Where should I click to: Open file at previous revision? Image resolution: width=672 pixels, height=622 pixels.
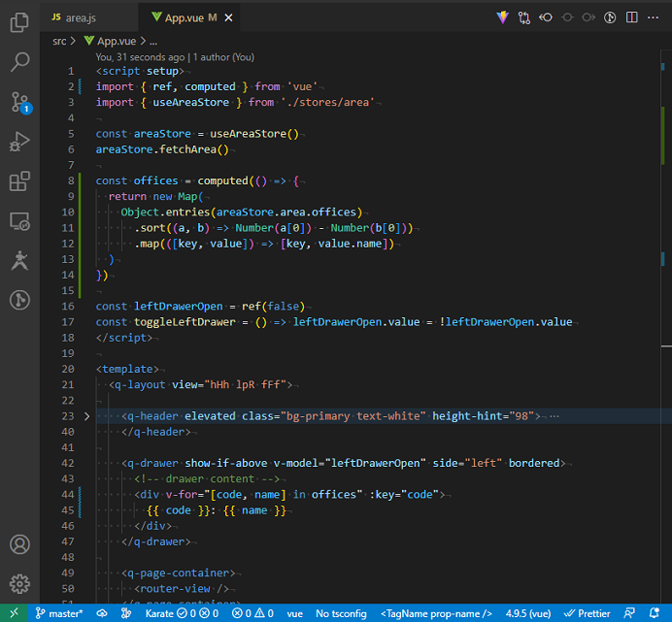[x=546, y=17]
